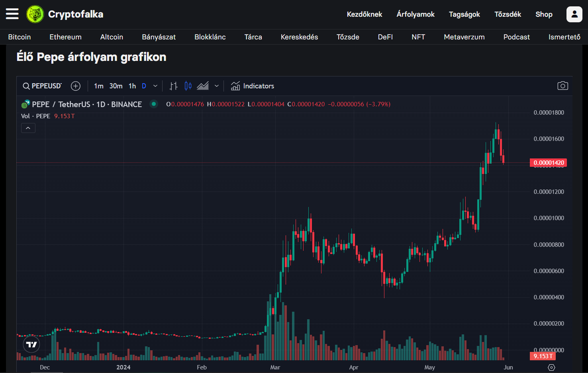Click the 0.00001800 price axis label
Image resolution: width=588 pixels, height=373 pixels.
549,113
